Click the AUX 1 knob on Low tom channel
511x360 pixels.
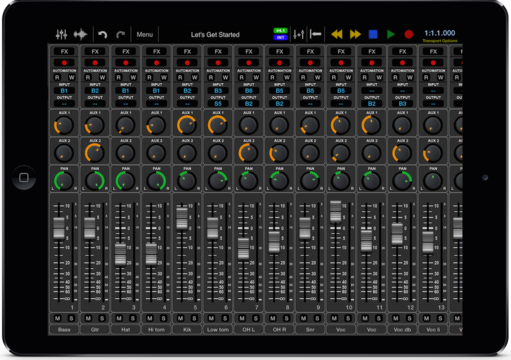217,125
